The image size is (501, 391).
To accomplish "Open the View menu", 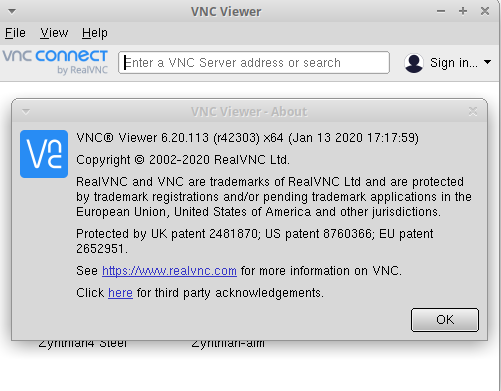I will point(54,33).
